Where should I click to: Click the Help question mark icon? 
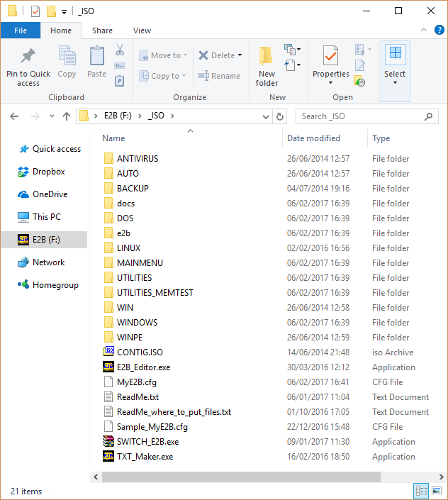click(439, 30)
